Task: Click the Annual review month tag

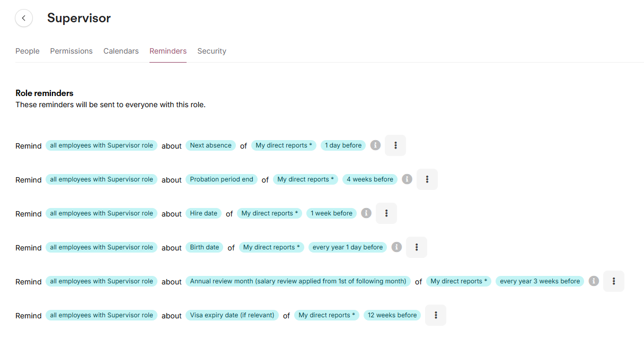Action: pyautogui.click(x=298, y=281)
